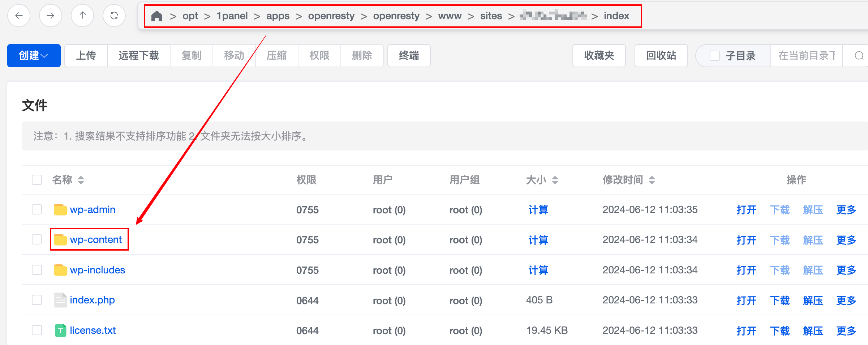
Task: Go back with the left arrow button
Action: pyautogui.click(x=19, y=16)
